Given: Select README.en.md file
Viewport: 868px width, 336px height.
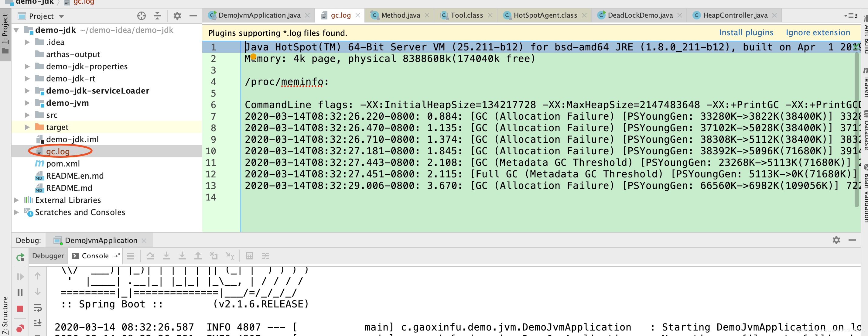Looking at the screenshot, I should [x=75, y=176].
